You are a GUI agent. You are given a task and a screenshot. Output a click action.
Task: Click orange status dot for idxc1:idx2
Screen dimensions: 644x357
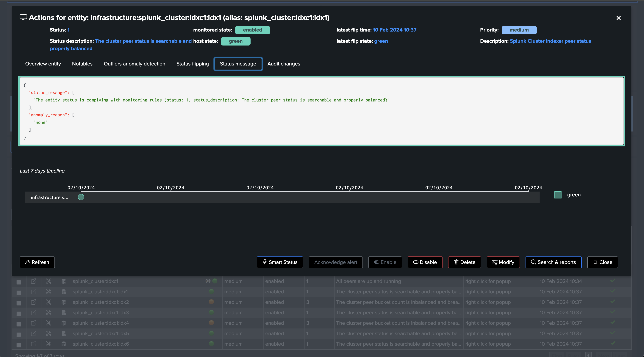pyautogui.click(x=211, y=302)
